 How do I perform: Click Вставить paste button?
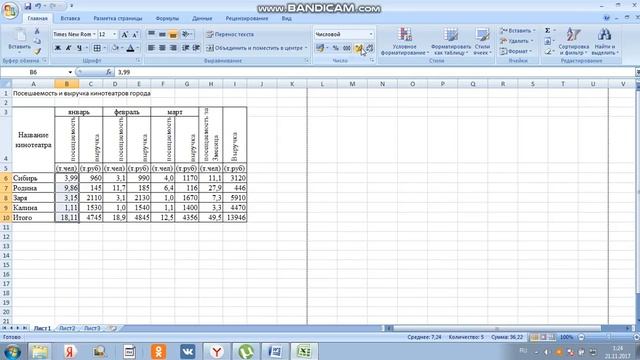19,40
